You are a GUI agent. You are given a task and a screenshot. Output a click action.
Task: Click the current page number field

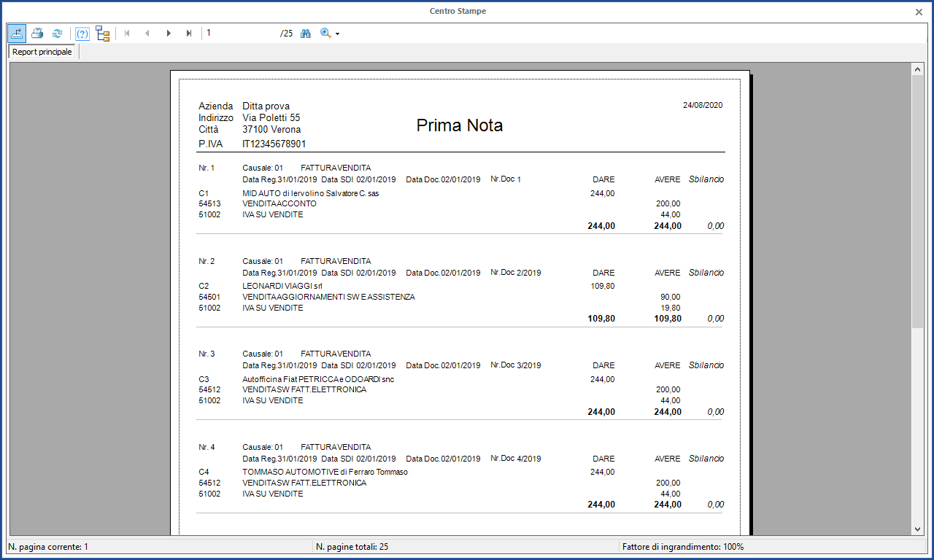pos(240,33)
